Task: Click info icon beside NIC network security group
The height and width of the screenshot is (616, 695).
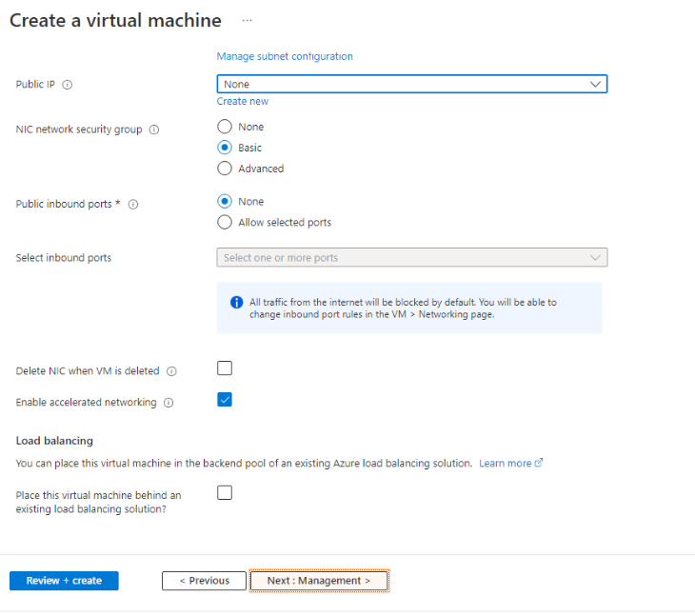Action: click(x=154, y=129)
